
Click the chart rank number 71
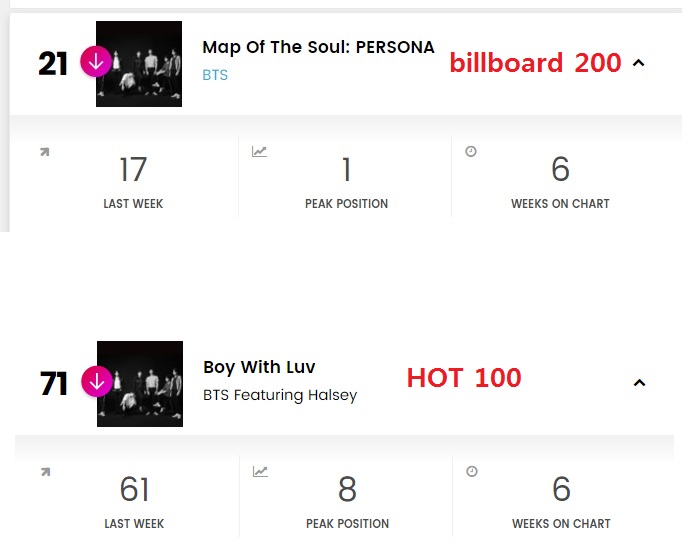point(53,384)
